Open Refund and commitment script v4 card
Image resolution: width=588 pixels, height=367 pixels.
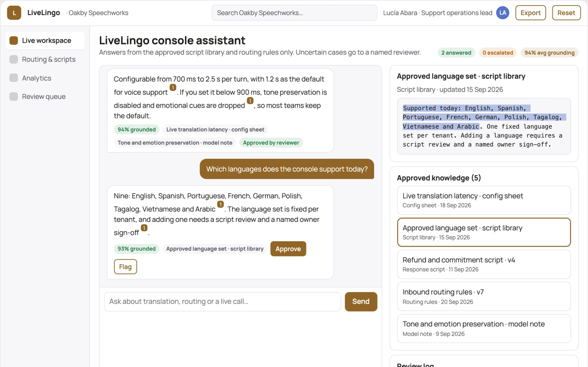[484, 264]
